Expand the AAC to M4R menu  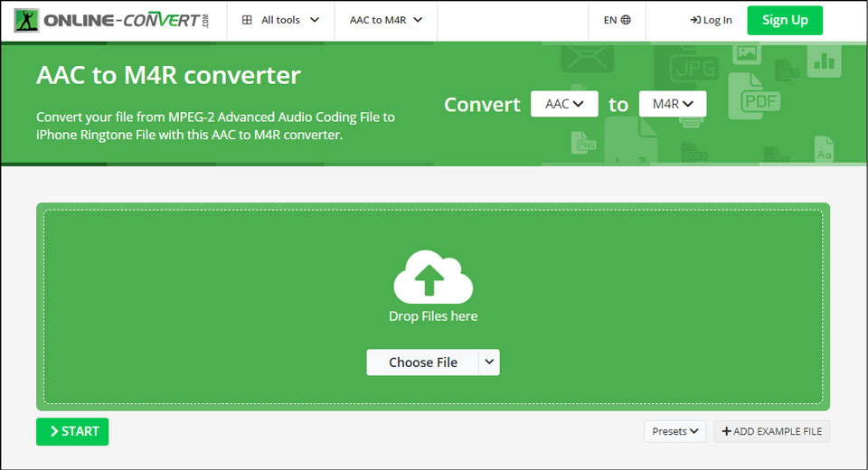[x=386, y=20]
